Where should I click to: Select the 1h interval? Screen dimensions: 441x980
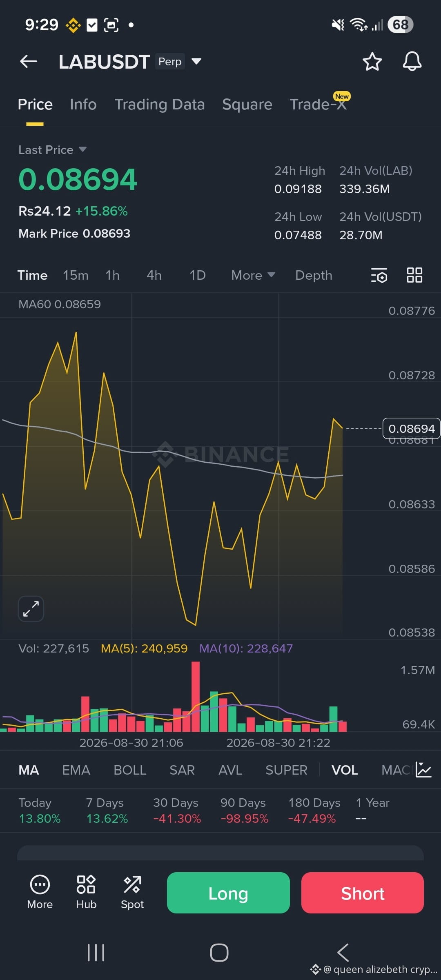(113, 275)
